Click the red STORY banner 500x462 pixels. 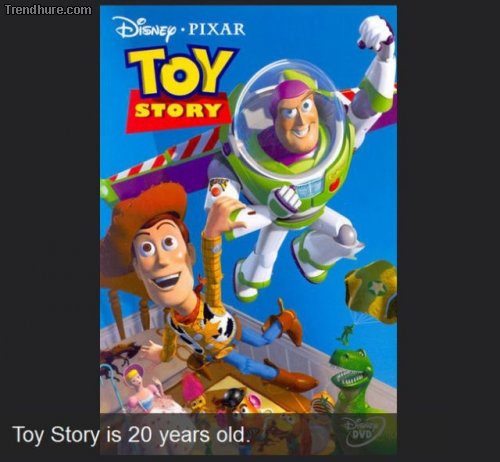pos(178,111)
